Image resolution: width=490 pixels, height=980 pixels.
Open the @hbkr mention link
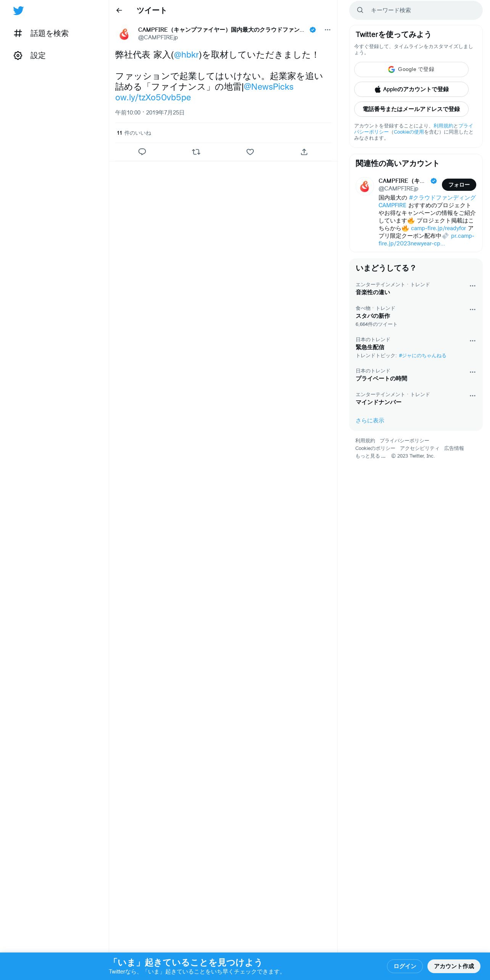(186, 55)
